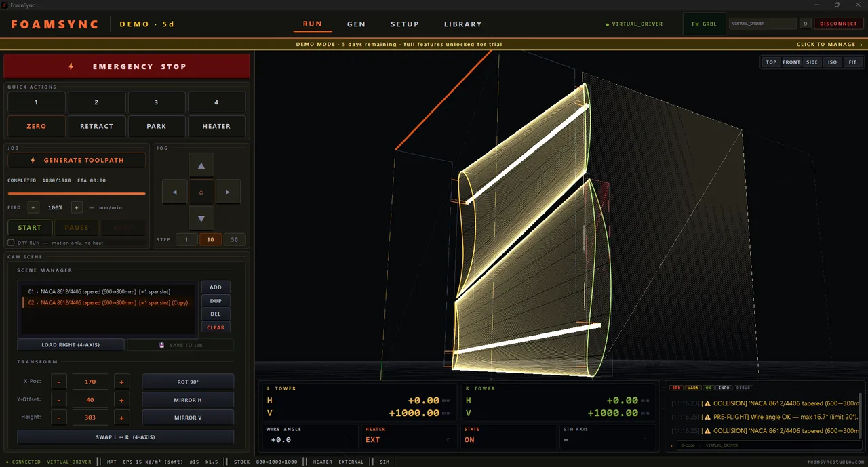Increase Height with plus button
This screenshot has width=868, height=467.
tap(122, 418)
